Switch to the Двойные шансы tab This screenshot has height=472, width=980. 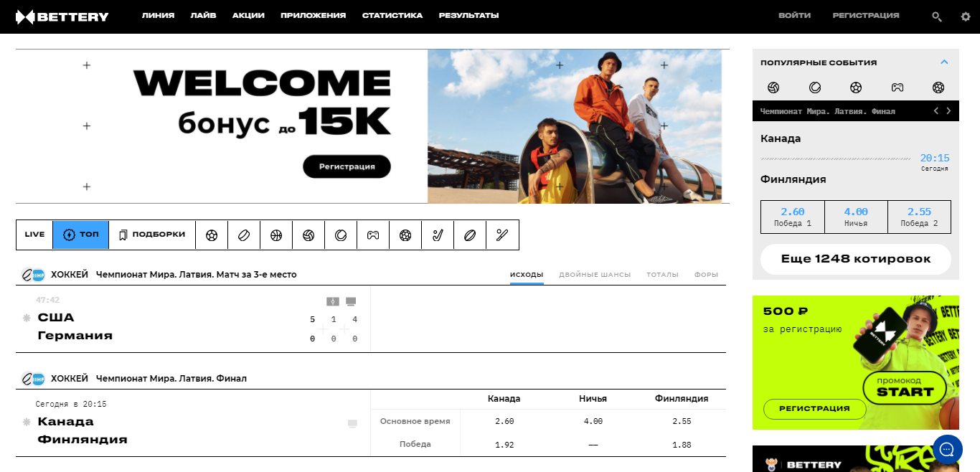point(595,275)
